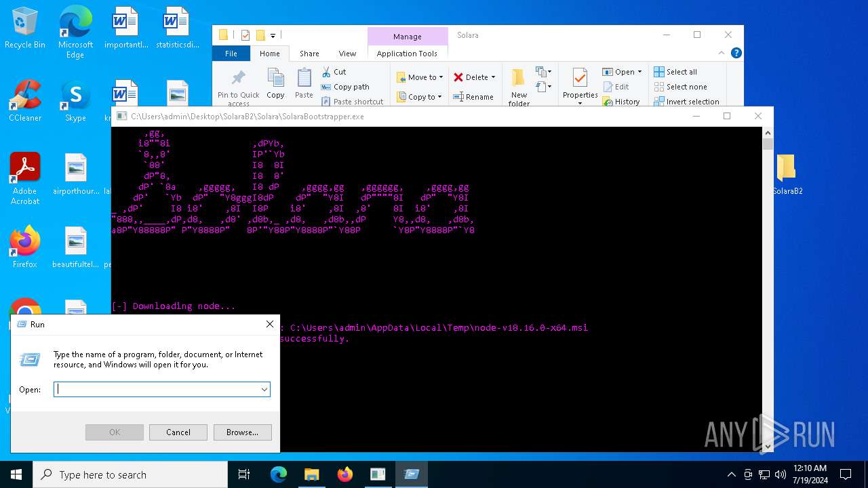Open the importantl... Word document icon
Screen dimensions: 868x488
click(125, 28)
